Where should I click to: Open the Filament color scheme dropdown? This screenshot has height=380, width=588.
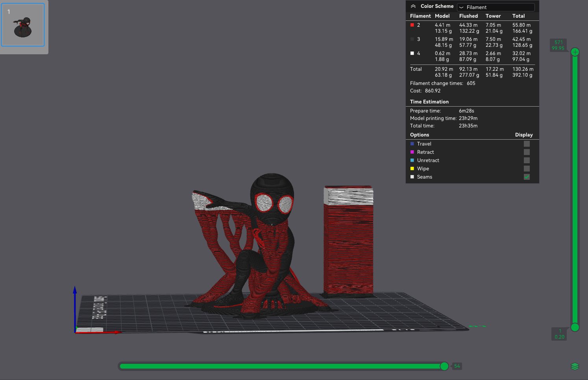496,7
